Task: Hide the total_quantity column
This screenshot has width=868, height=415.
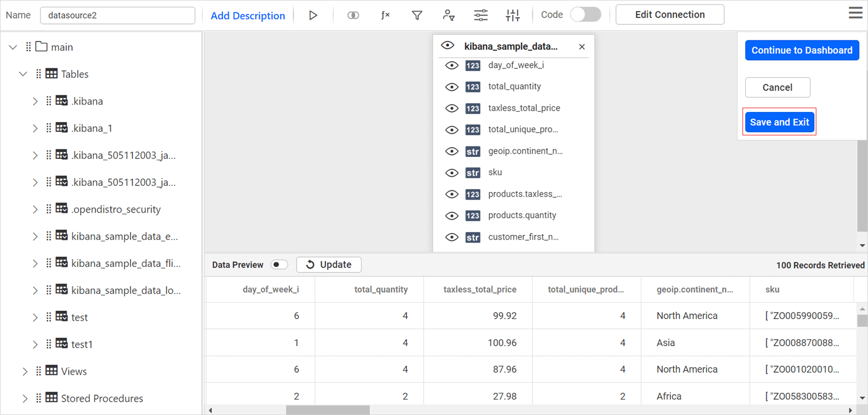Action: pyautogui.click(x=452, y=87)
